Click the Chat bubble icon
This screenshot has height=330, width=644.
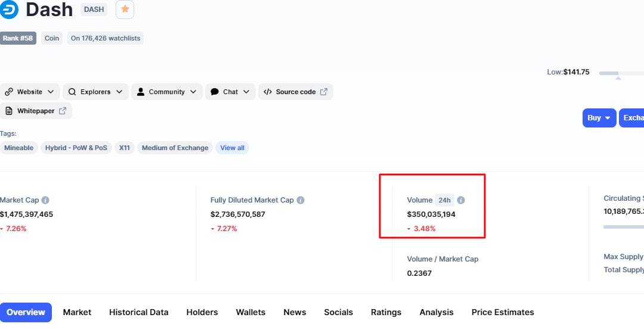[x=215, y=92]
